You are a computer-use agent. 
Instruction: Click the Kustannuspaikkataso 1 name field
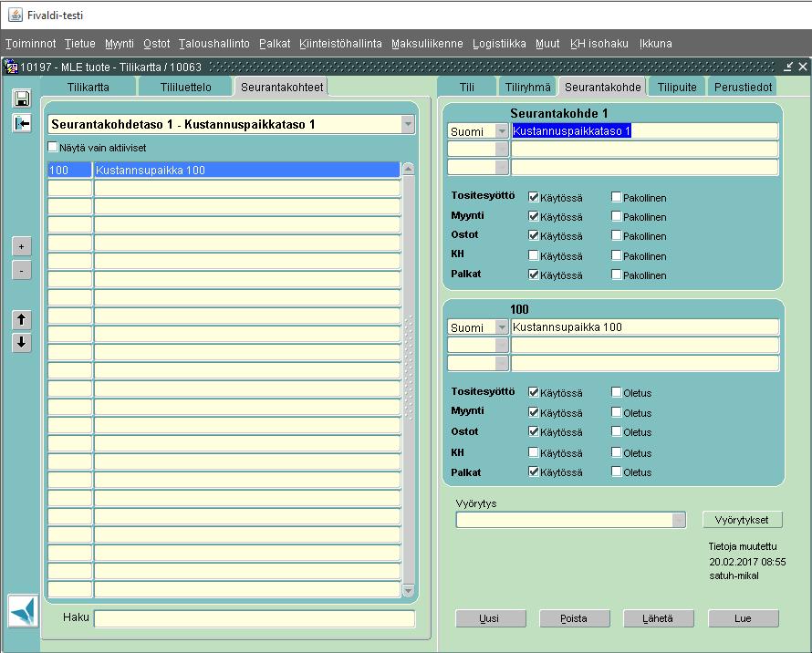pyautogui.click(x=645, y=131)
